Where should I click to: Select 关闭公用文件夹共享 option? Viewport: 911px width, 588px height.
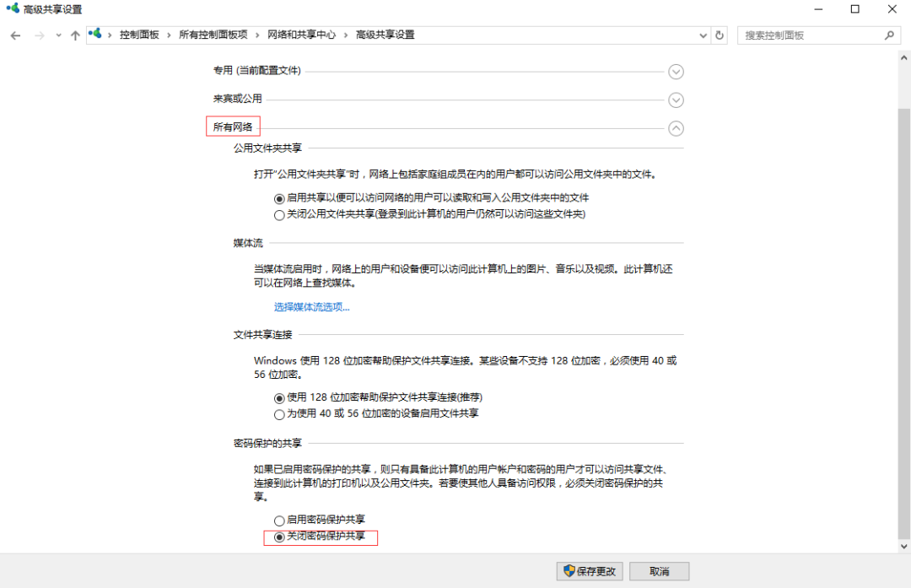(279, 215)
